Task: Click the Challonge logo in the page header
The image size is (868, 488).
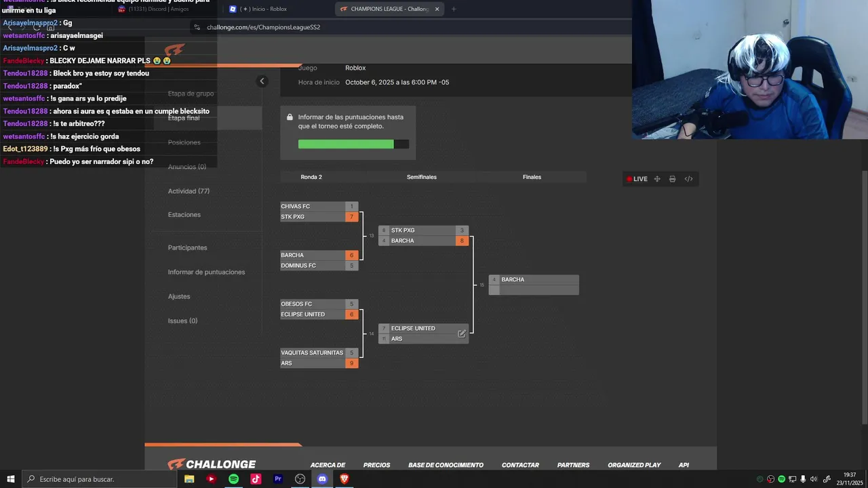Action: point(175,52)
